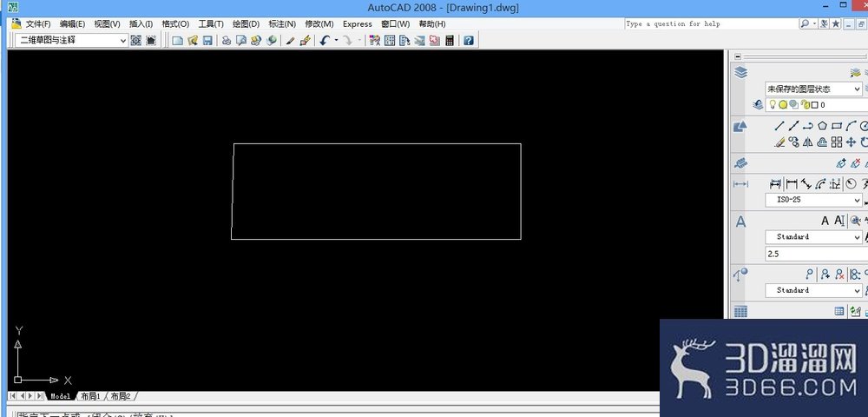Open the 文件(F) menu
Viewport: 868px width, 417px height.
click(37, 23)
